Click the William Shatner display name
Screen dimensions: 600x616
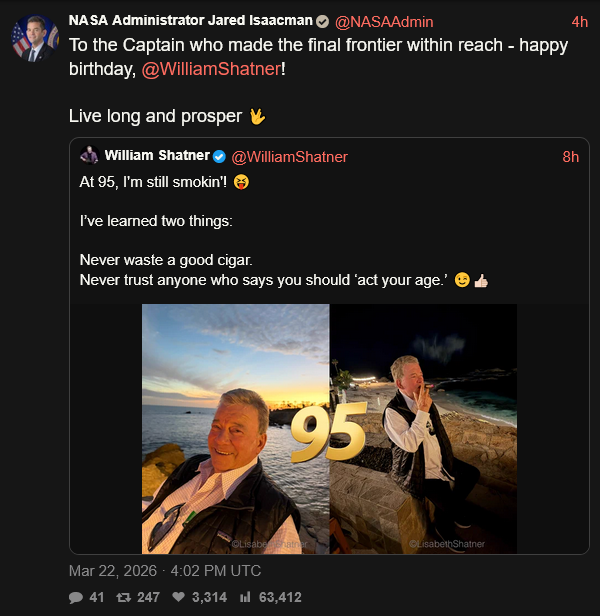tap(157, 156)
